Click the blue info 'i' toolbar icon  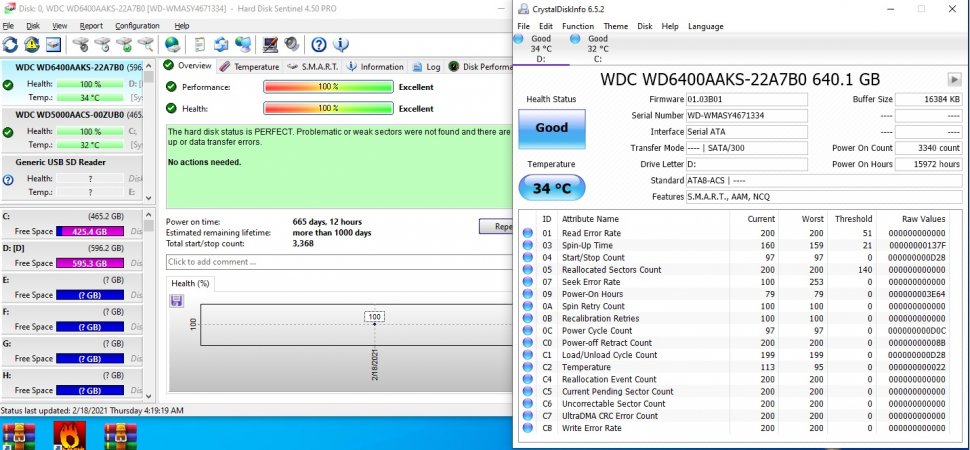340,45
